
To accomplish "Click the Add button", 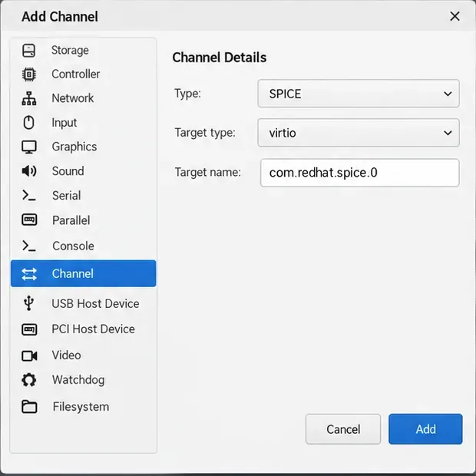I will pos(425,429).
